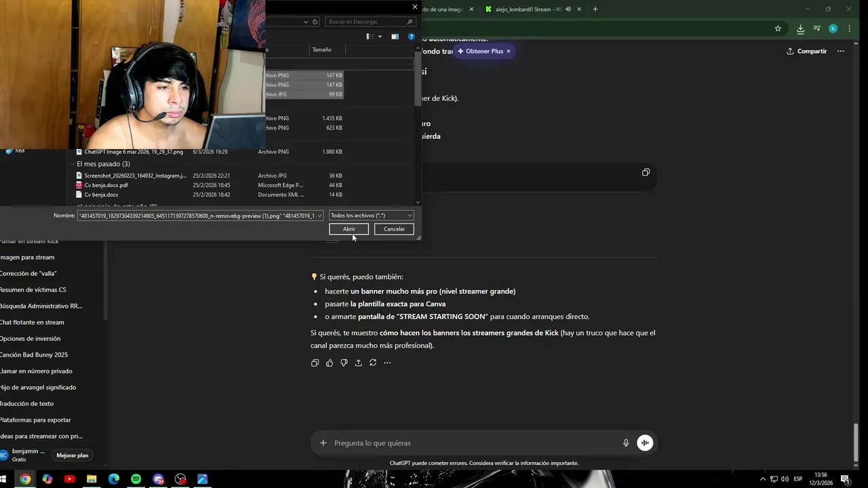The image size is (868, 488).
Task: Click Cancelar in the file dialog
Action: tap(394, 229)
